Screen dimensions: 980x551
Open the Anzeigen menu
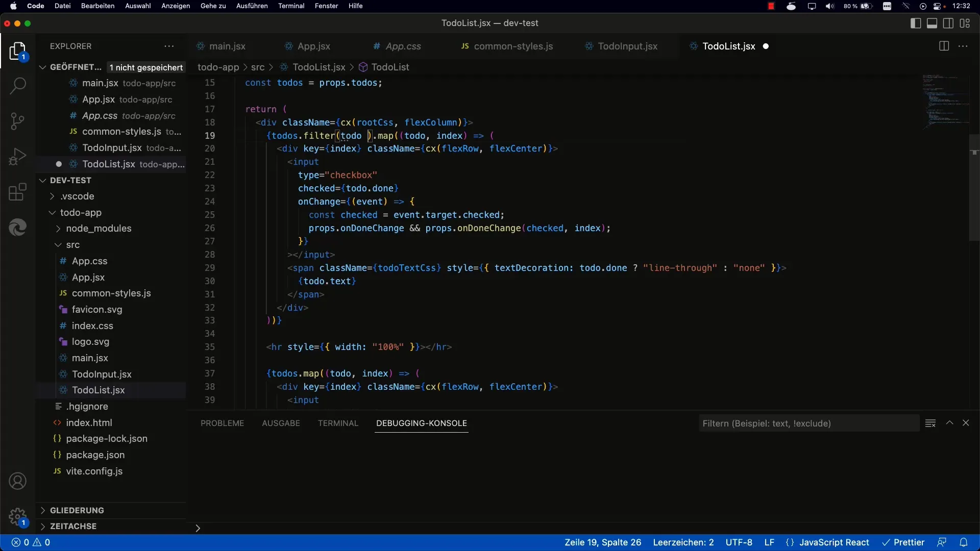(176, 6)
